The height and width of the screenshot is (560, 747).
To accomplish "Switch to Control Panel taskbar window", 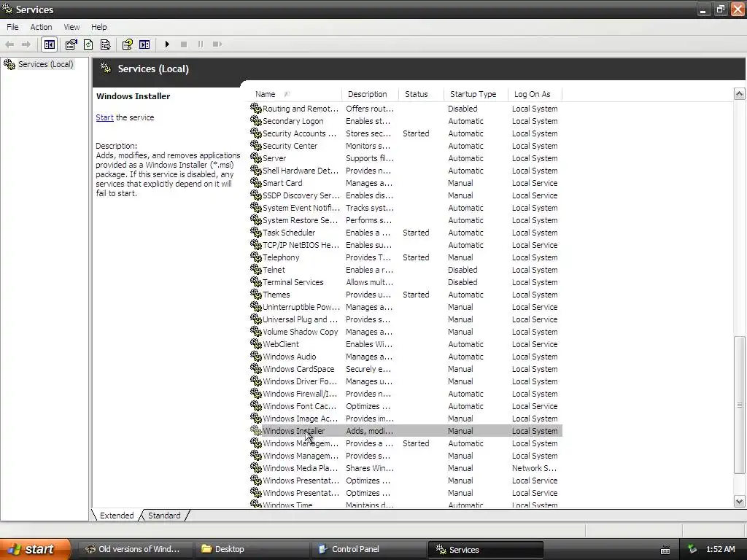I will pos(369,549).
